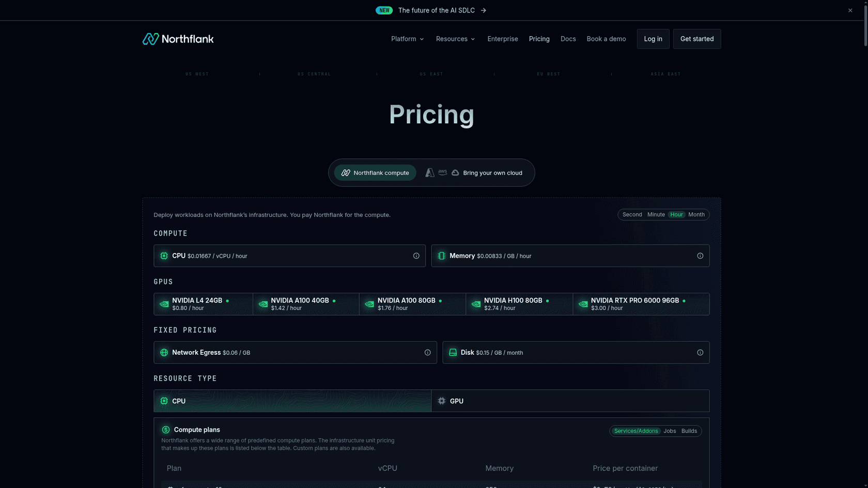Screen dimensions: 868x488
Task: Open Book a demo link
Action: tap(606, 39)
